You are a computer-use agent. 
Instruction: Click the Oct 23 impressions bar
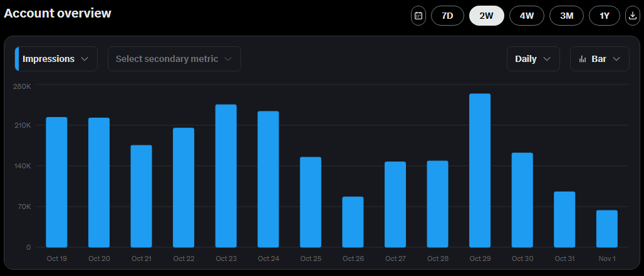[226, 176]
